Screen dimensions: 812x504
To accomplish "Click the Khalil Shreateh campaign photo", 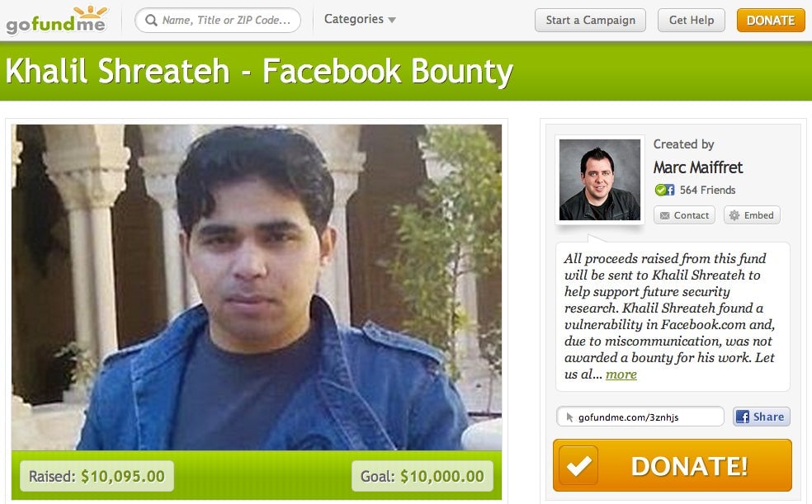I will (x=257, y=287).
